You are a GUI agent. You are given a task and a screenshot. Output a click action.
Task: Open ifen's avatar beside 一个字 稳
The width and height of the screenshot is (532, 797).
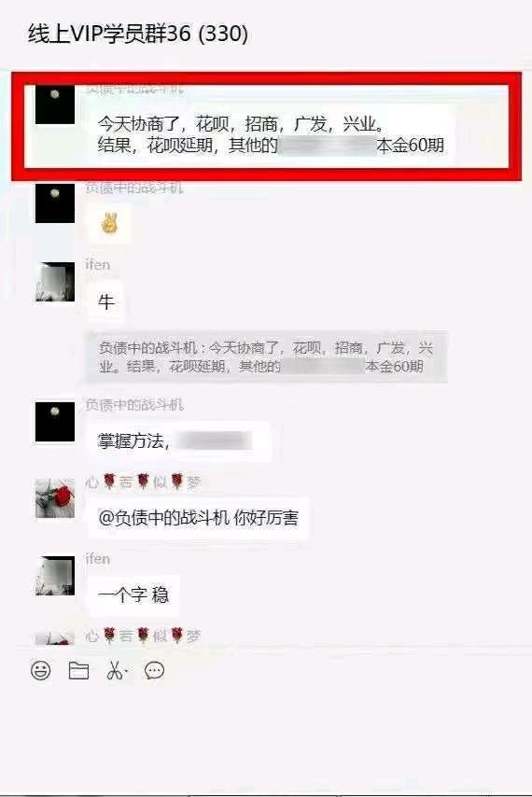click(55, 576)
